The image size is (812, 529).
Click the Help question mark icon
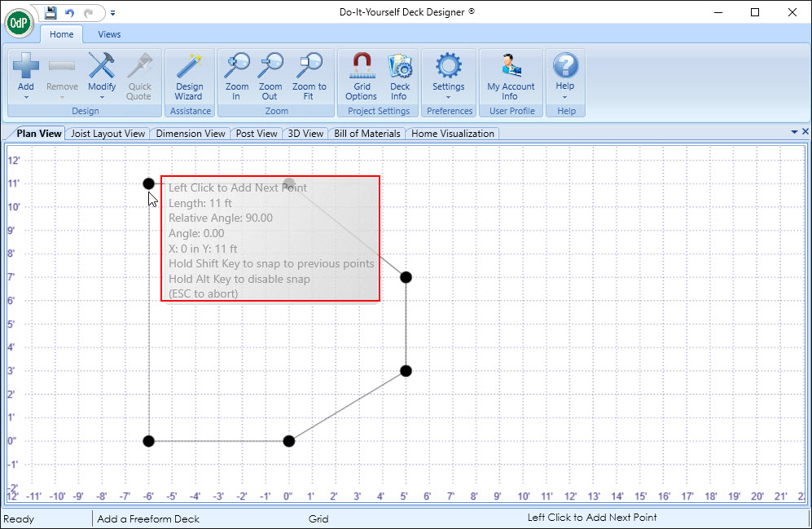(565, 65)
